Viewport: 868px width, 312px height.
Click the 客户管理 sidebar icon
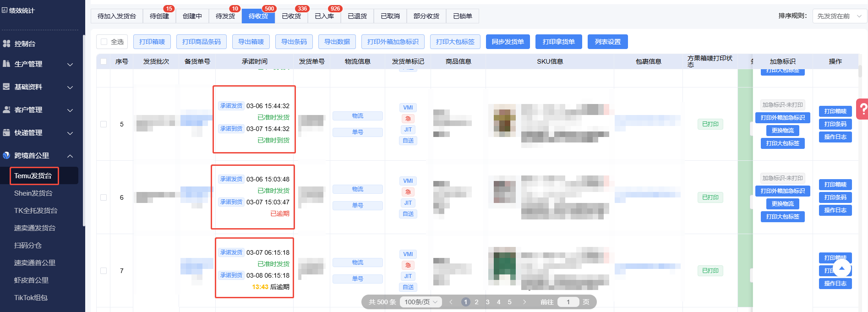[6, 109]
